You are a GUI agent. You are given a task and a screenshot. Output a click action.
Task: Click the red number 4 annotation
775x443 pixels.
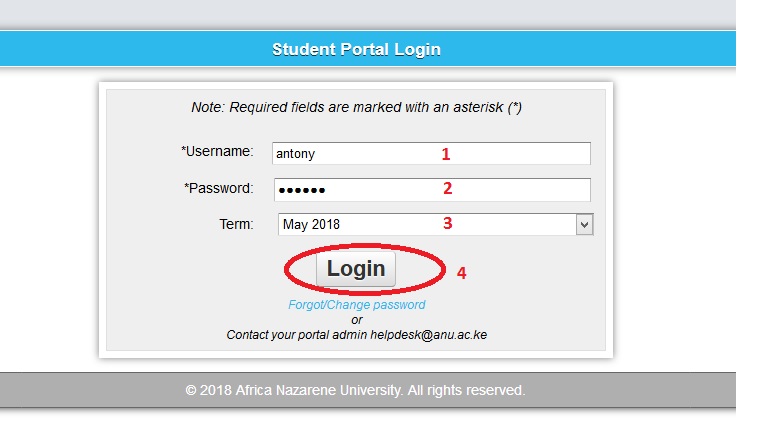(461, 272)
